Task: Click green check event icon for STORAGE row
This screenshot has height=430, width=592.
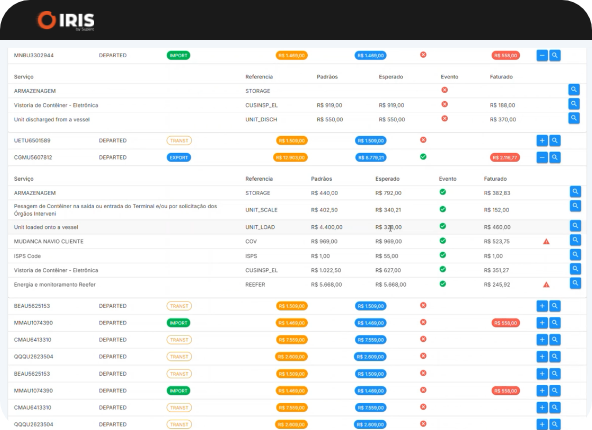Action: (x=443, y=192)
